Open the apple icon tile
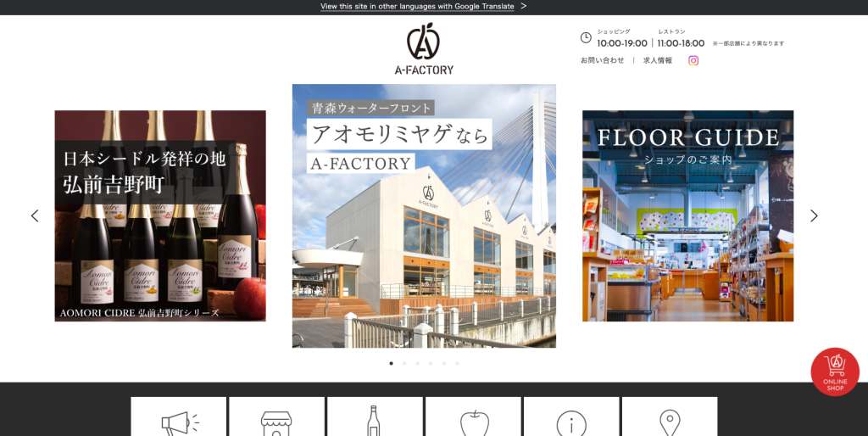Screen dimensions: 868x436 [x=473, y=416]
